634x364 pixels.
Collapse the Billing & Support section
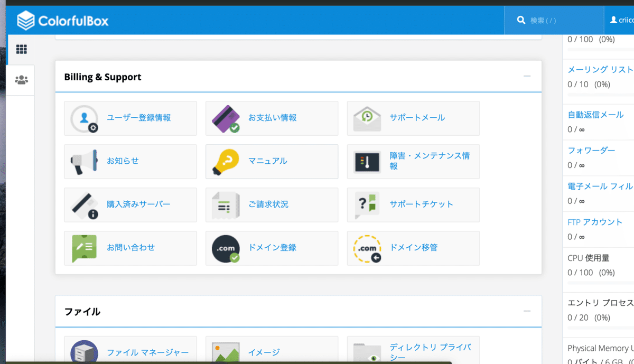(x=526, y=76)
